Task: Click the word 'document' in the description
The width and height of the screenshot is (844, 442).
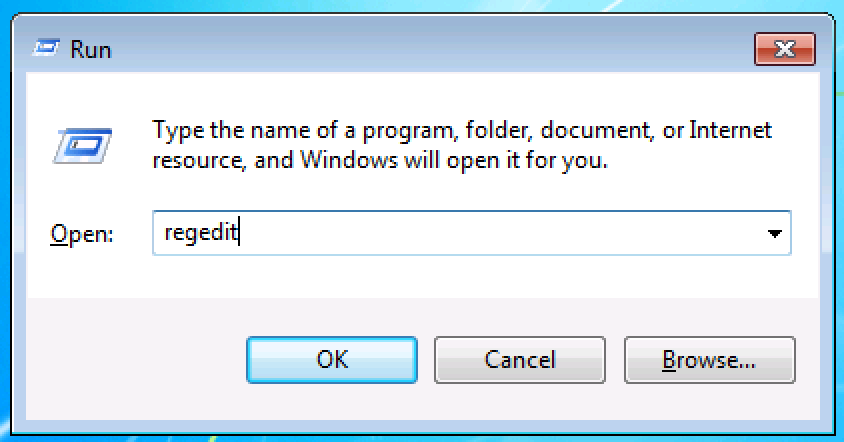Action: point(596,131)
